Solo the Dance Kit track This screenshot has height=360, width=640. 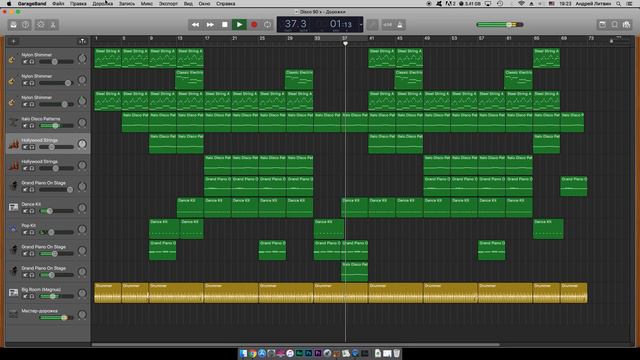(x=32, y=211)
